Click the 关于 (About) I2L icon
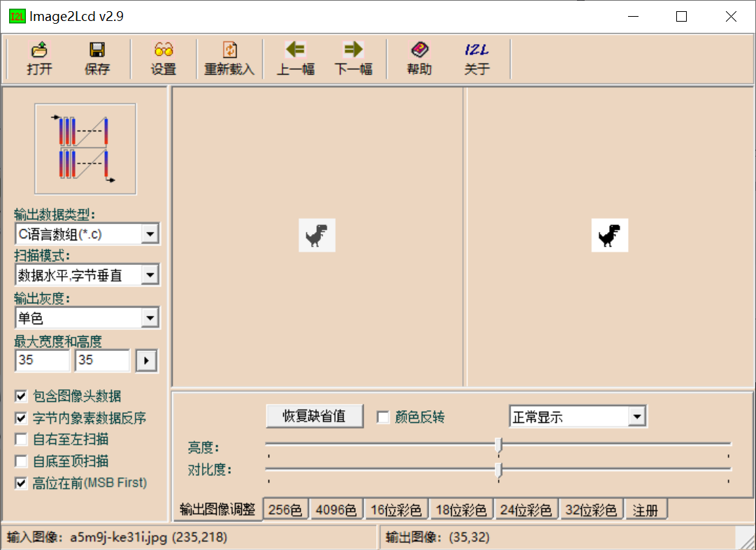 pos(477,50)
